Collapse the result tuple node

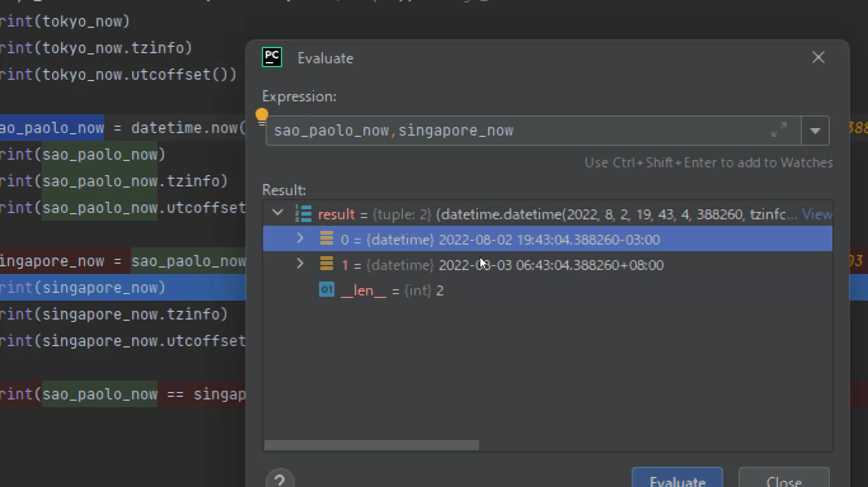click(x=278, y=214)
